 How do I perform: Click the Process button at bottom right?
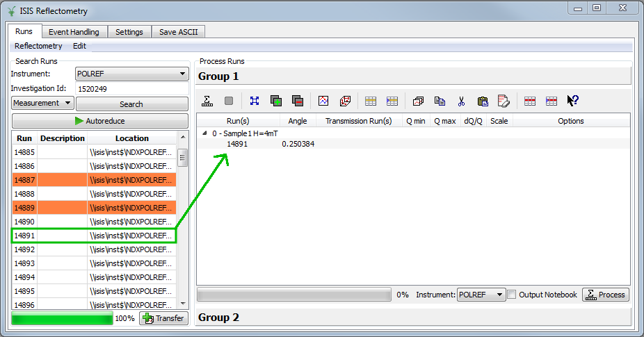pyautogui.click(x=605, y=295)
